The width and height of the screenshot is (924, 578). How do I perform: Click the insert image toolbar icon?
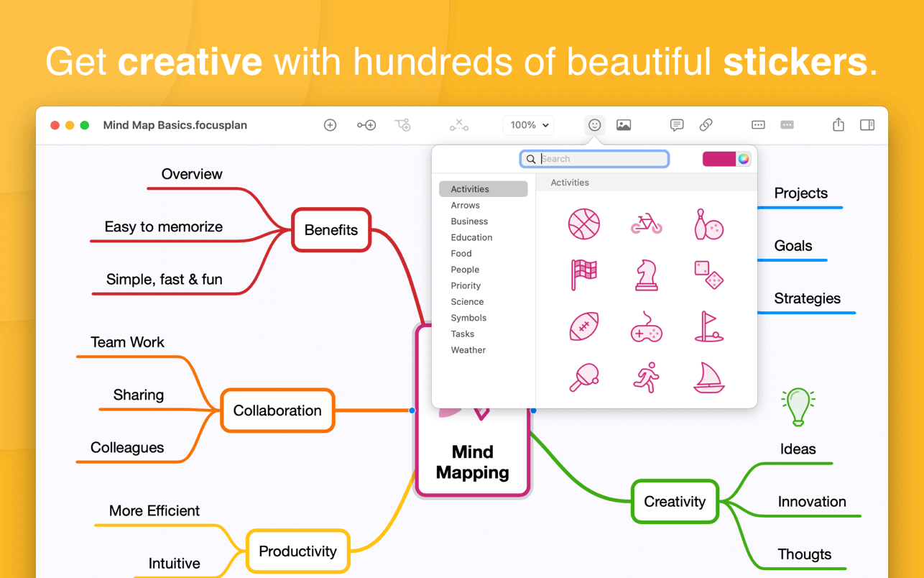coord(624,125)
